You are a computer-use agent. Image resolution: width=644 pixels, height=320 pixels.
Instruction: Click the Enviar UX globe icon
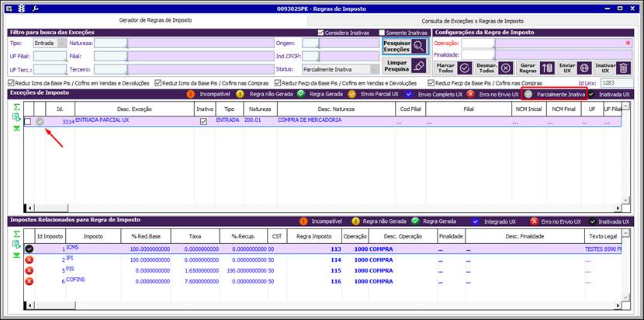584,68
